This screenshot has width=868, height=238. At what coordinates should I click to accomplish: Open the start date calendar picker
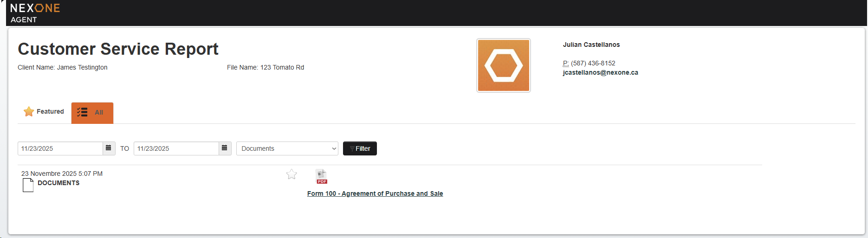point(109,148)
